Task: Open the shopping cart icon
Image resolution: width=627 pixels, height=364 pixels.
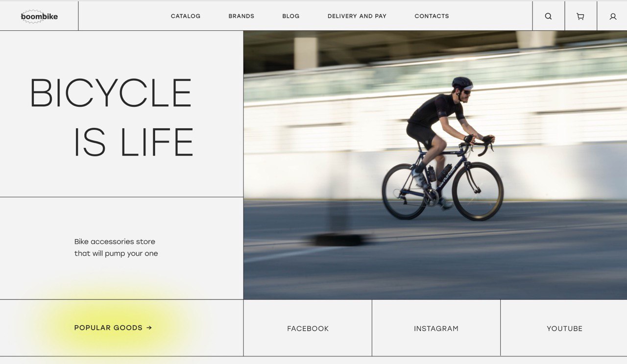Action: click(x=580, y=16)
